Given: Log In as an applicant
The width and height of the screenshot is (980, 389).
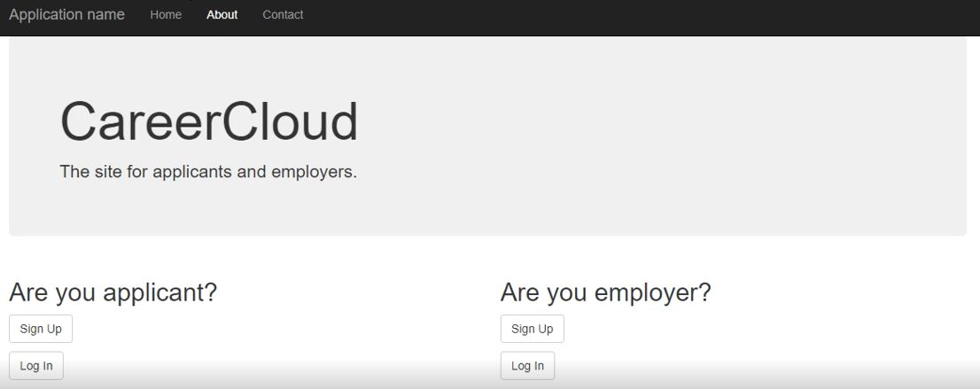Looking at the screenshot, I should coord(36,366).
